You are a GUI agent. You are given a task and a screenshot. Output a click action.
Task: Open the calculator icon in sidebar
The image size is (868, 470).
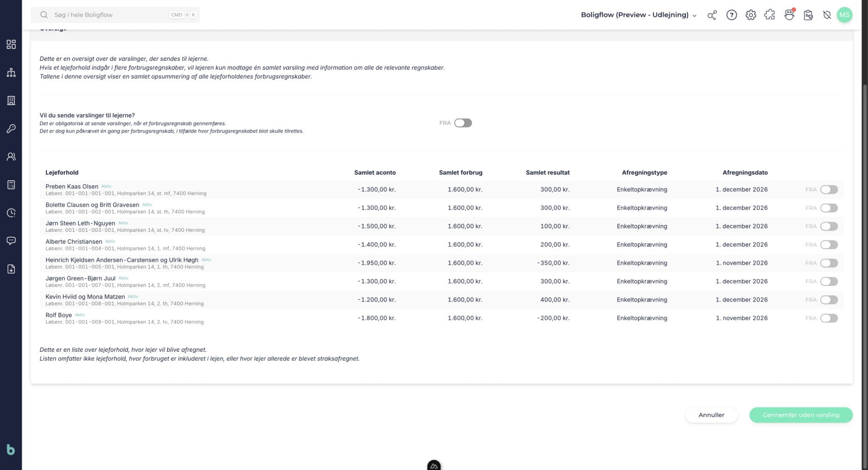[x=11, y=185]
